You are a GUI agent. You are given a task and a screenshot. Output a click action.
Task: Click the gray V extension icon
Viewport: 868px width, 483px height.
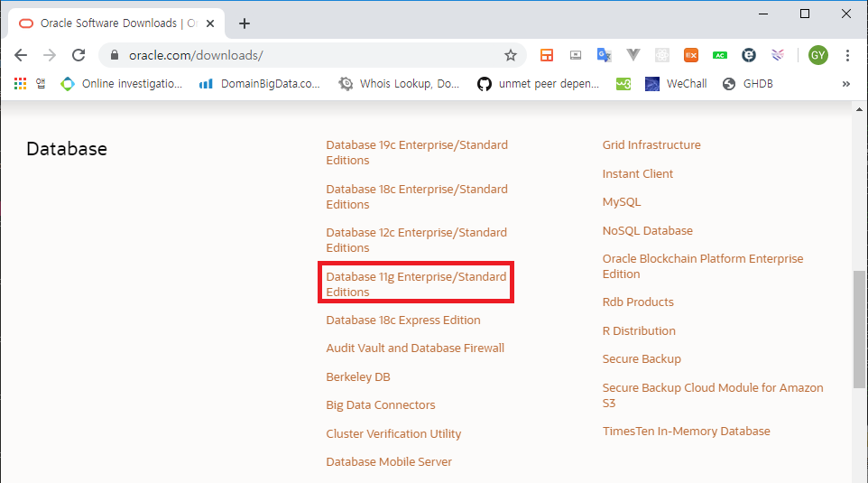pos(633,54)
